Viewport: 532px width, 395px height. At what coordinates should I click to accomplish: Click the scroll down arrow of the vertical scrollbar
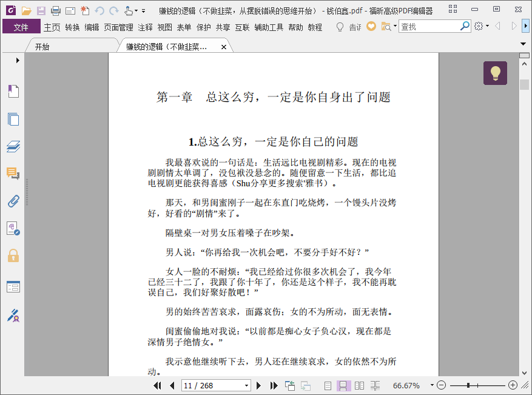click(524, 373)
